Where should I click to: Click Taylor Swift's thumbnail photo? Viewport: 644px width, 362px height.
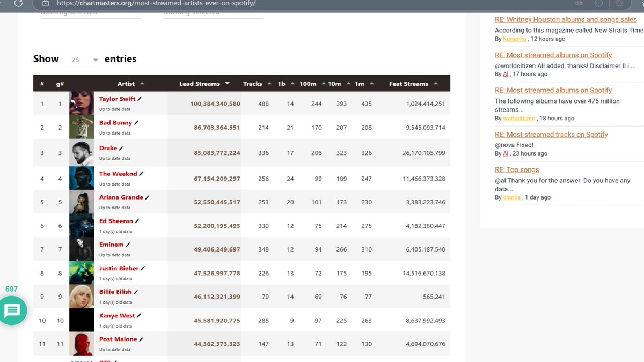(x=82, y=104)
